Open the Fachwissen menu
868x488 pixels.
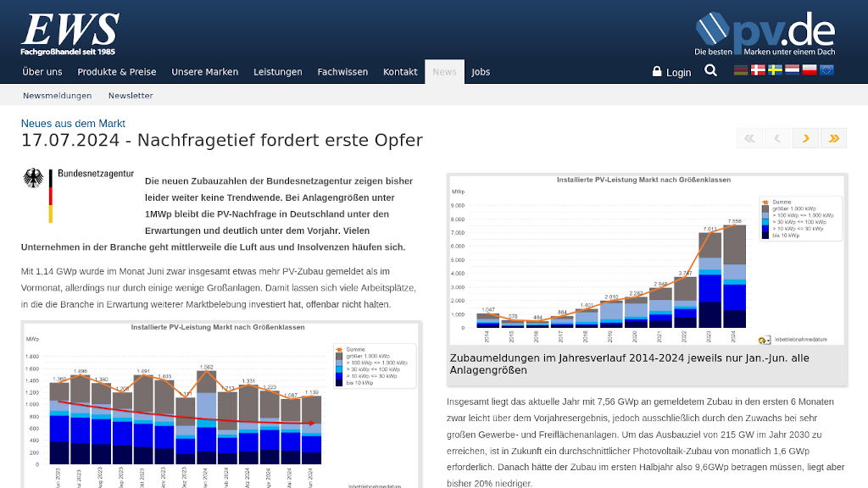point(342,72)
